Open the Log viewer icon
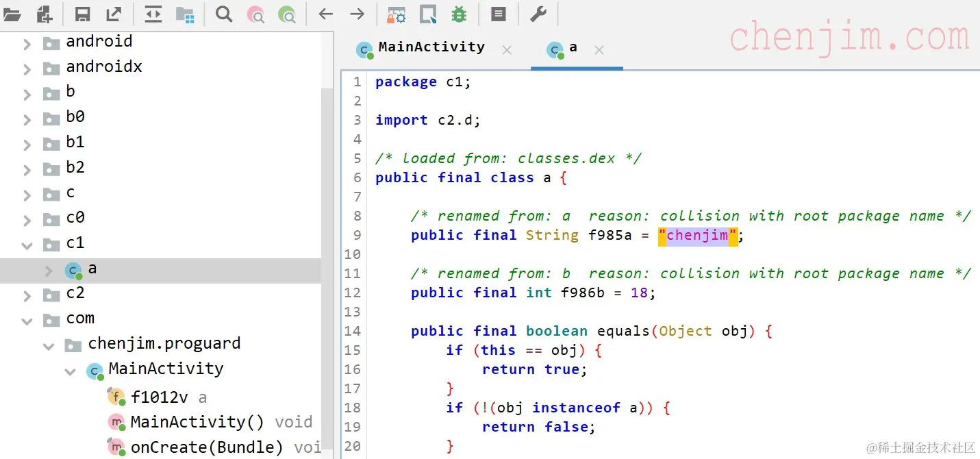 point(499,14)
